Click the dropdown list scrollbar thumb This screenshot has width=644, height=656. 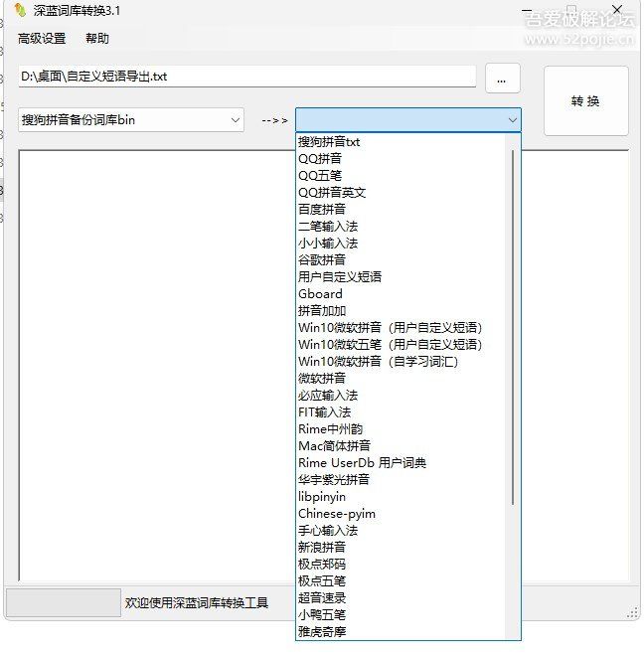coord(513,327)
